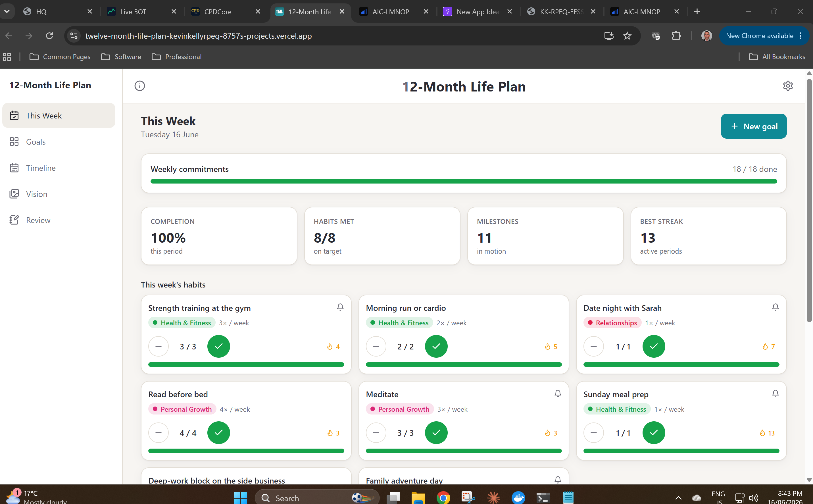Toggle reminder bell on Sunday meal prep
The image size is (813, 504).
point(775,393)
